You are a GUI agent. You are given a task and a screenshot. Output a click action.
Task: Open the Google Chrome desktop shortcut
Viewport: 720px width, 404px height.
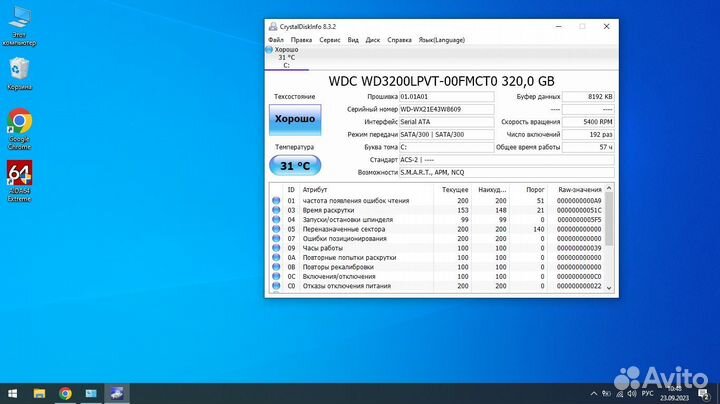(x=19, y=129)
